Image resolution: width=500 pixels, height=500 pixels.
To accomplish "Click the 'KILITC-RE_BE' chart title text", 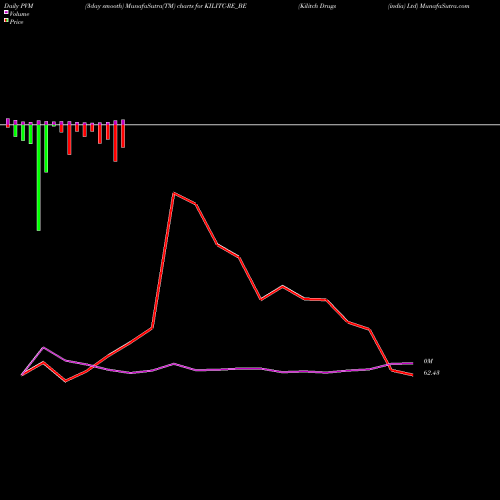I will tap(225, 6).
